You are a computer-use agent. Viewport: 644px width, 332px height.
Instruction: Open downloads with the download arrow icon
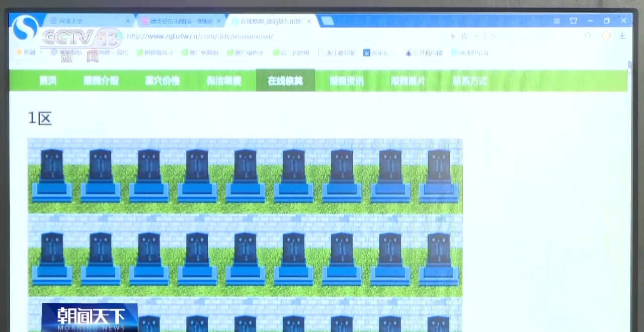(622, 36)
